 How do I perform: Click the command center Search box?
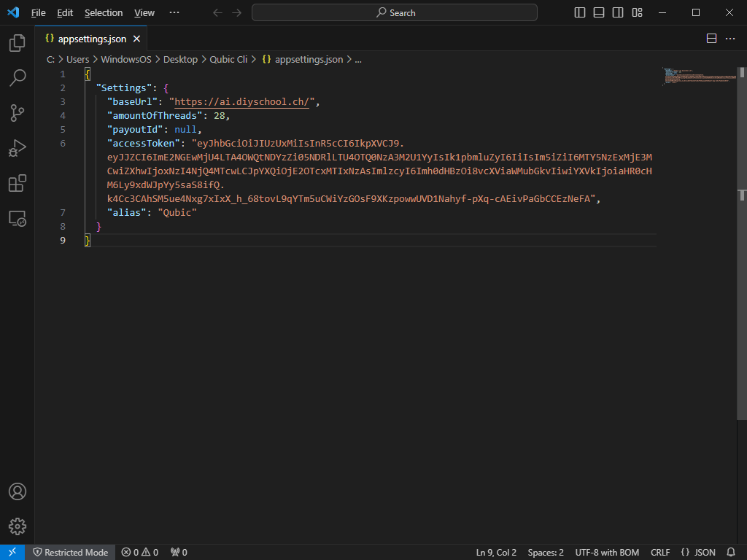tap(395, 12)
